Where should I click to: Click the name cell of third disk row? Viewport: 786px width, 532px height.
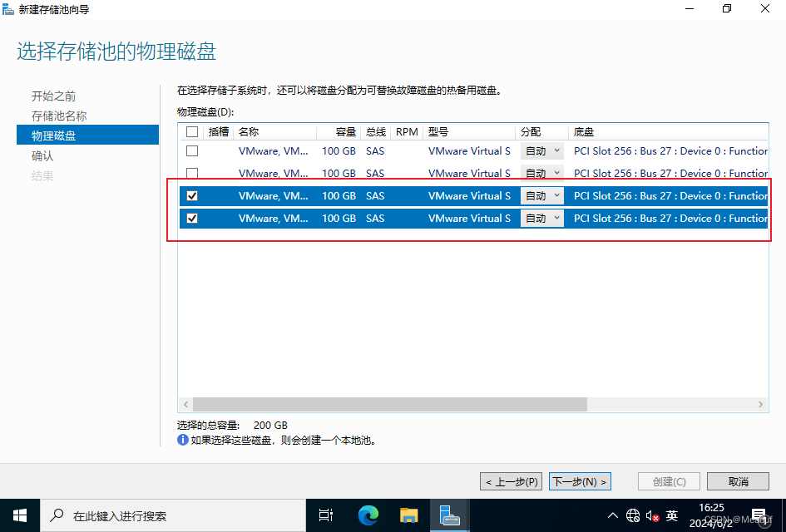click(x=273, y=196)
